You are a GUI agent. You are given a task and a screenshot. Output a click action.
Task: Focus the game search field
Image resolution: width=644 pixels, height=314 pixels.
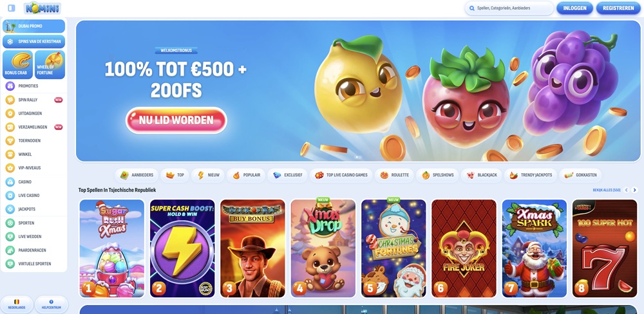coord(509,8)
